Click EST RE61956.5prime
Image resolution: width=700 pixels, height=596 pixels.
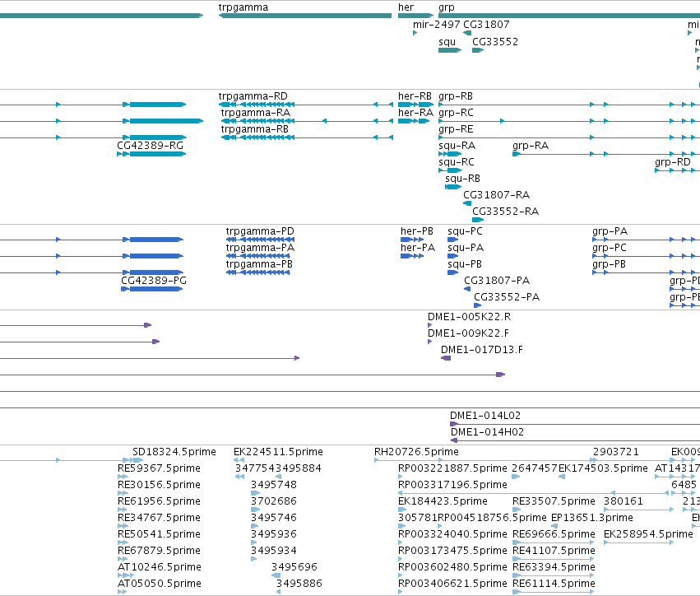click(123, 510)
